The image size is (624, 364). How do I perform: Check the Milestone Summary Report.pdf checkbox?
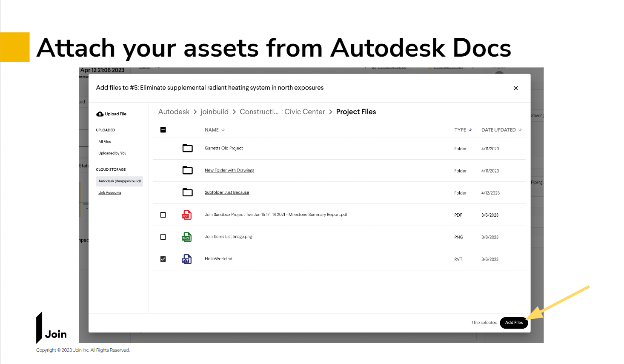pos(163,215)
